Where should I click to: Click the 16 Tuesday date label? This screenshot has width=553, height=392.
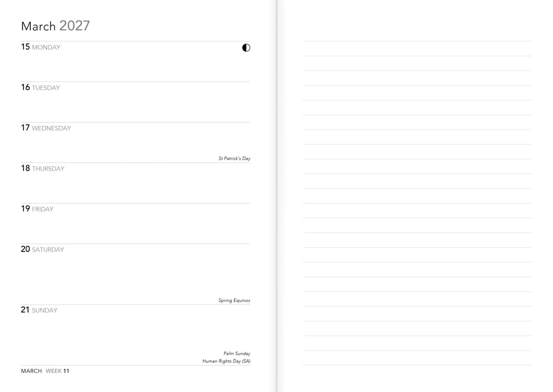pyautogui.click(x=40, y=87)
